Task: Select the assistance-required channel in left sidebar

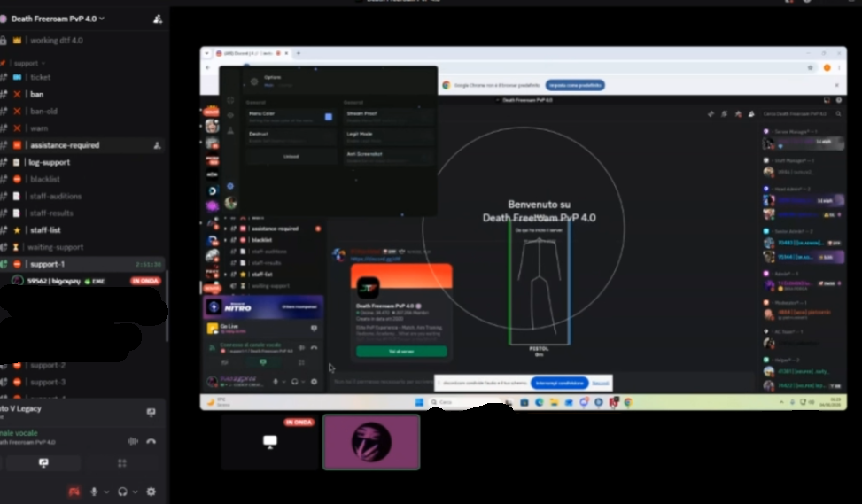Action: [x=65, y=145]
